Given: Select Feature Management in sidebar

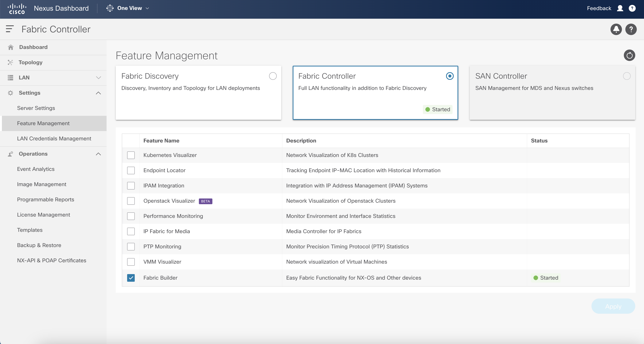Looking at the screenshot, I should pos(54,123).
